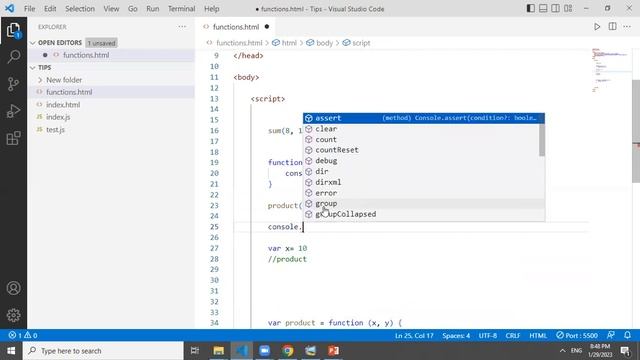640x360 pixels.
Task: Toggle Panel layout icon
Action: [543, 9]
